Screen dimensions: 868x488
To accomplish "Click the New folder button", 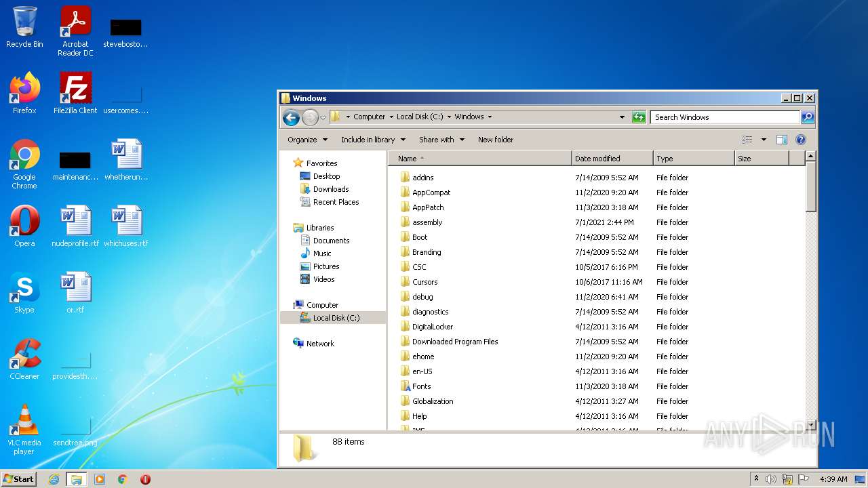I will (x=495, y=140).
